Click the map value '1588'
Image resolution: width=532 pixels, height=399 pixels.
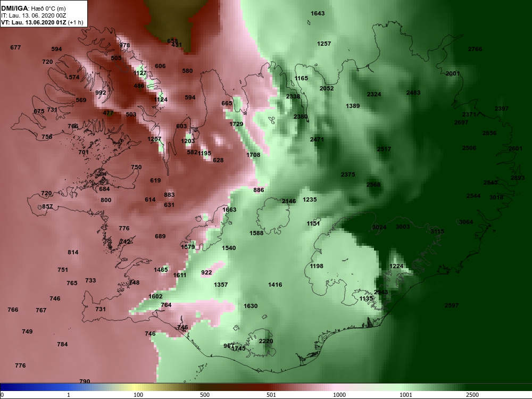(256, 233)
